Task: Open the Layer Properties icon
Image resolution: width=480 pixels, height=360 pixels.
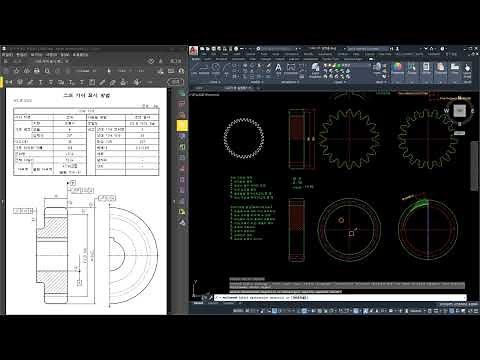Action: pyautogui.click(x=315, y=69)
